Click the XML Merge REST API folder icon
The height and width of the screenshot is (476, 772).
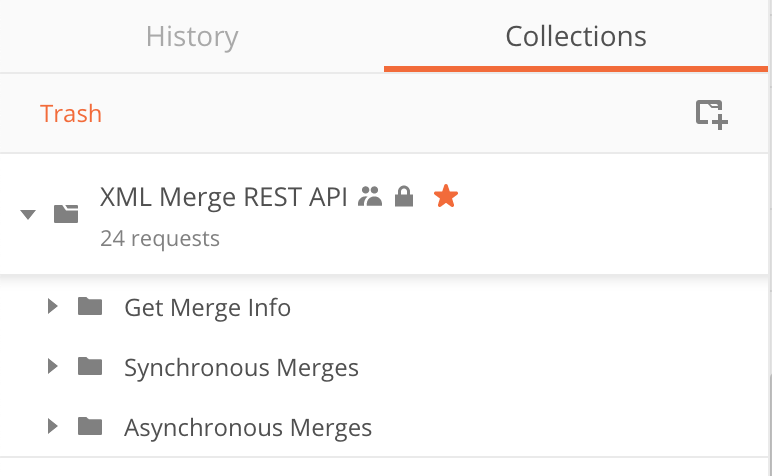[x=67, y=213]
